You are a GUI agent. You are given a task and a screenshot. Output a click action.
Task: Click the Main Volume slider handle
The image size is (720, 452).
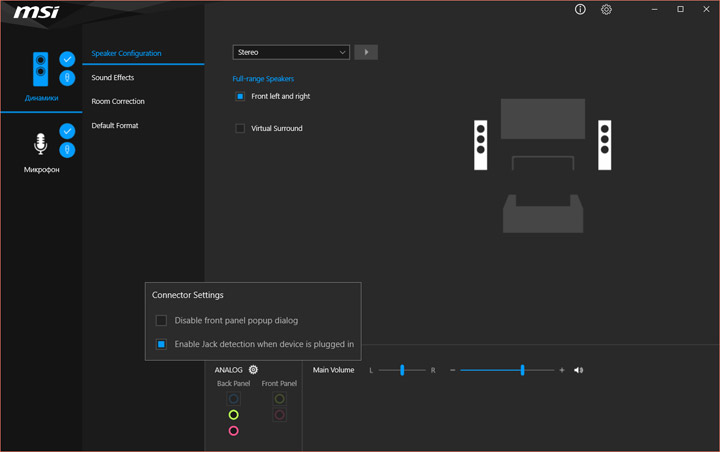522,370
